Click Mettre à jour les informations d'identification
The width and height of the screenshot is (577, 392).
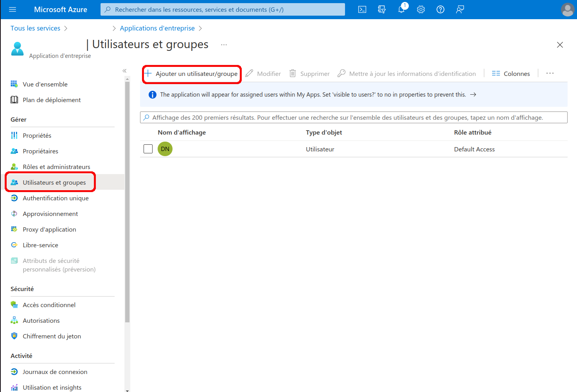407,74
